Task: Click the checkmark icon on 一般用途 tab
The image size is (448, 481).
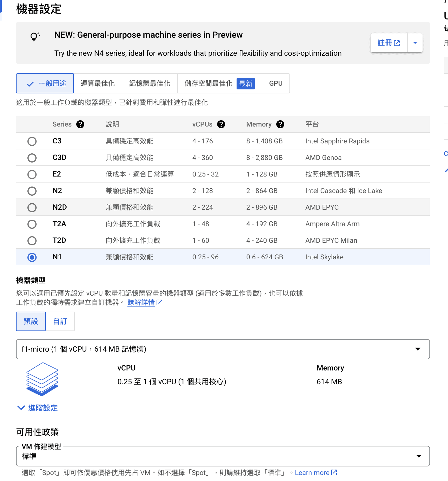Action: (30, 84)
